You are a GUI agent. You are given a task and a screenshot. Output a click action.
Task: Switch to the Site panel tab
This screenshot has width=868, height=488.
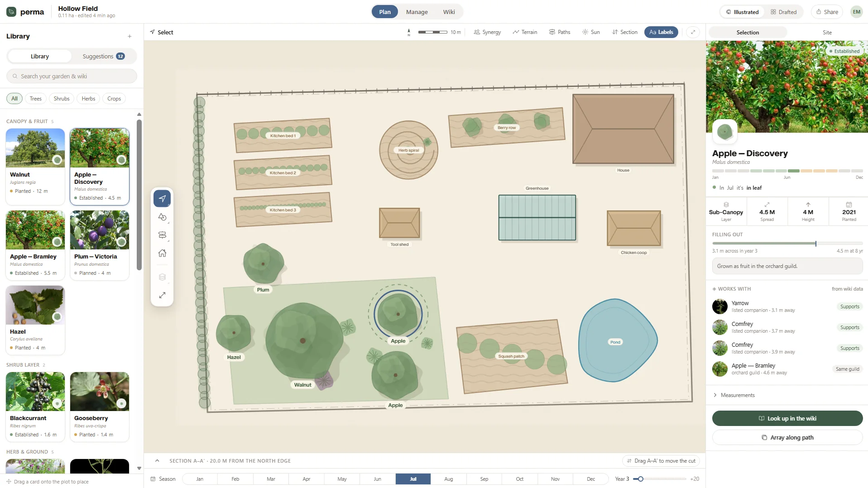click(827, 32)
